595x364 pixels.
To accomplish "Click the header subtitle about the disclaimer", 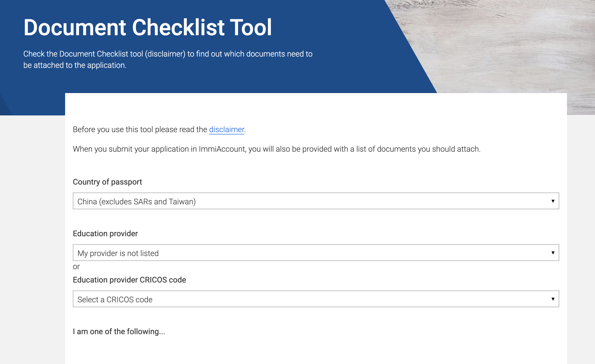I will pyautogui.click(x=168, y=59).
